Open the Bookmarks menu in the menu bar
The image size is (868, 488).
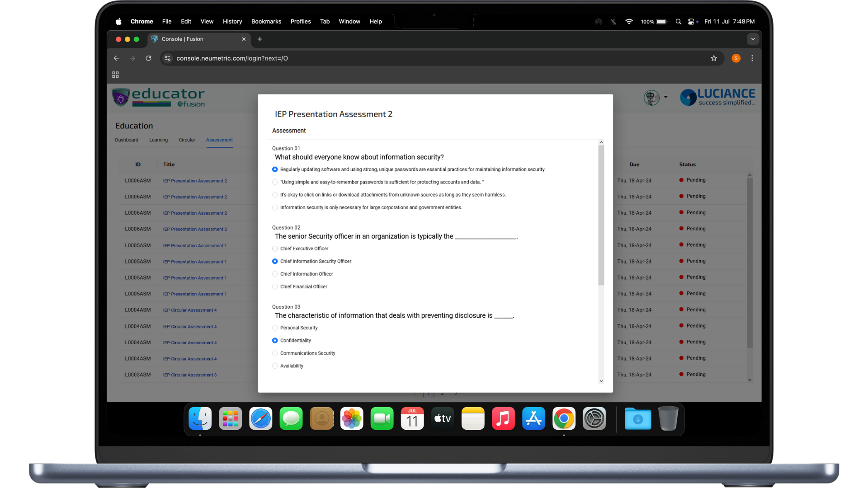tap(266, 21)
